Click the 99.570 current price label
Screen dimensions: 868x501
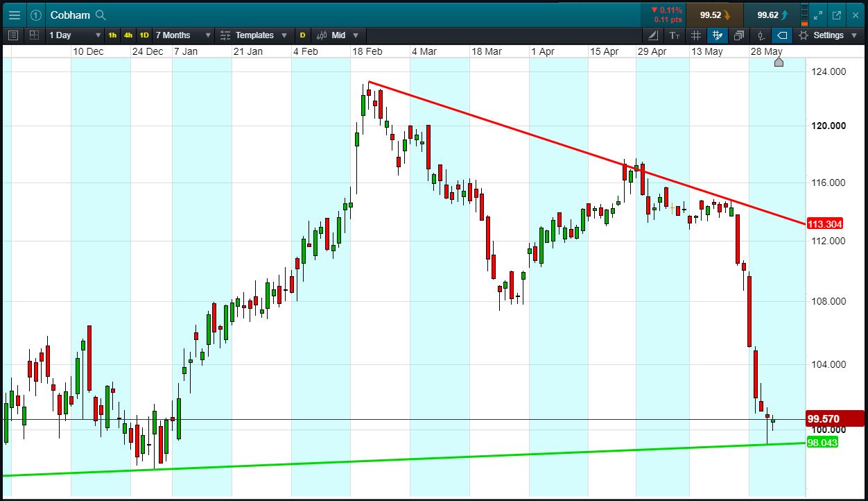(835, 419)
